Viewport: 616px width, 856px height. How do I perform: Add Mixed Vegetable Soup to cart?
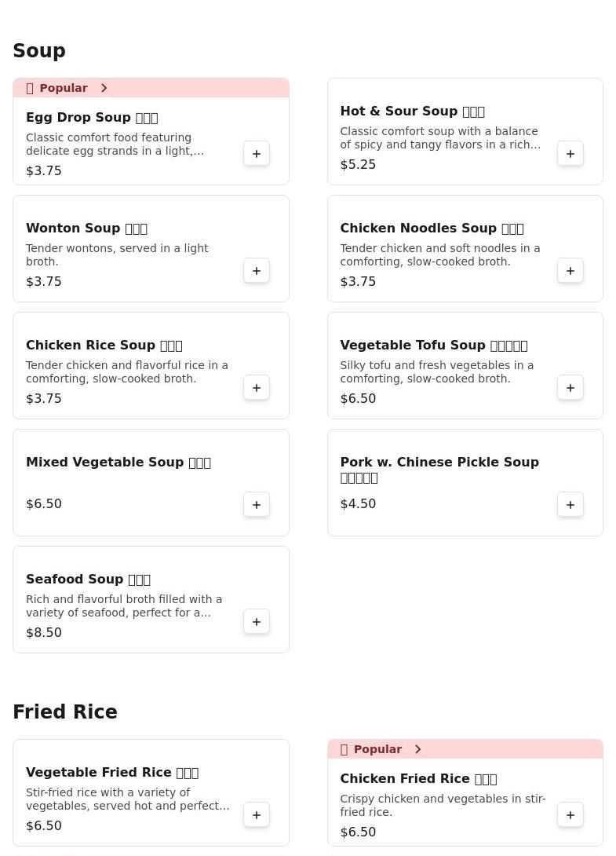[x=257, y=505]
